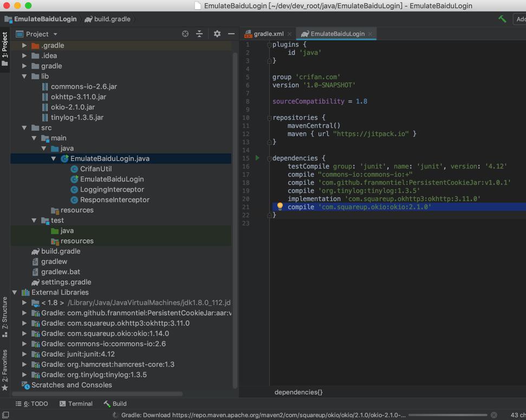Collapse the lib folder
The height and width of the screenshot is (420, 526).
pos(24,76)
